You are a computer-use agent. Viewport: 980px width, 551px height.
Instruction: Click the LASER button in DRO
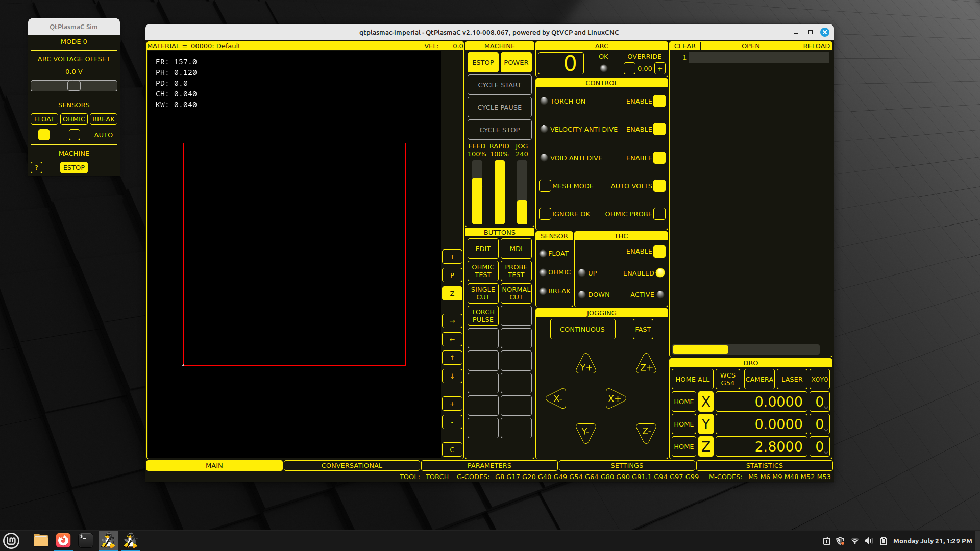pos(792,379)
